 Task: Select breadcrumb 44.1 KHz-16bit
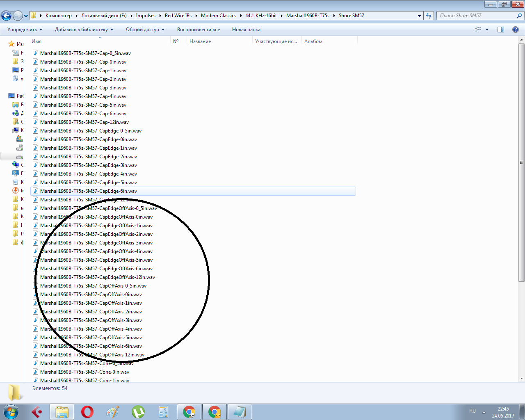point(261,16)
